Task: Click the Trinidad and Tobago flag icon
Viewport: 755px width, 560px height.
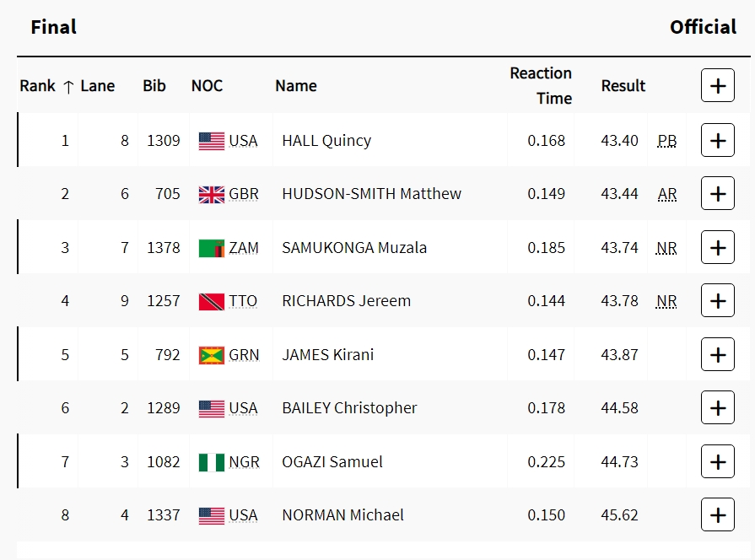Action: coord(211,302)
